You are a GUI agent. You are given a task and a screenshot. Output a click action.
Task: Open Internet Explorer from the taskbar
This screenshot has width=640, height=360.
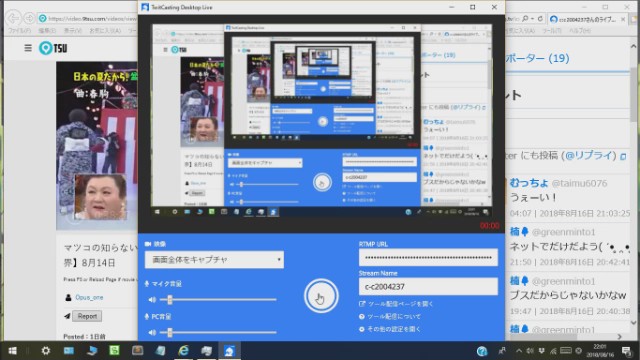(x=184, y=351)
